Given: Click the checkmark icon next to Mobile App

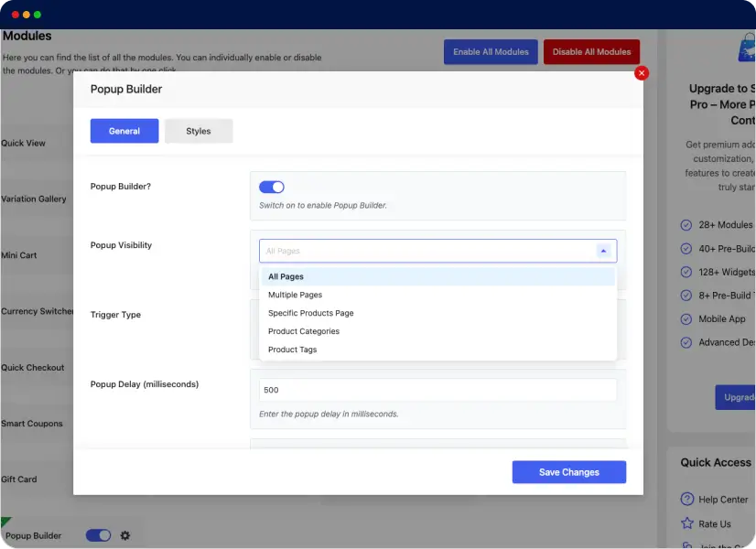Looking at the screenshot, I should (x=686, y=319).
